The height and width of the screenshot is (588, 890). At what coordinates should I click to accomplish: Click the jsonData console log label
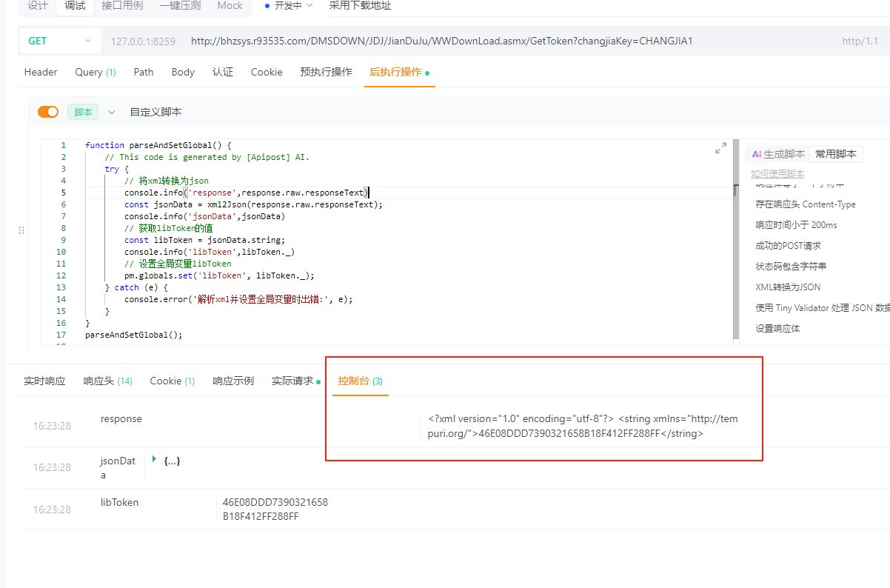click(118, 468)
